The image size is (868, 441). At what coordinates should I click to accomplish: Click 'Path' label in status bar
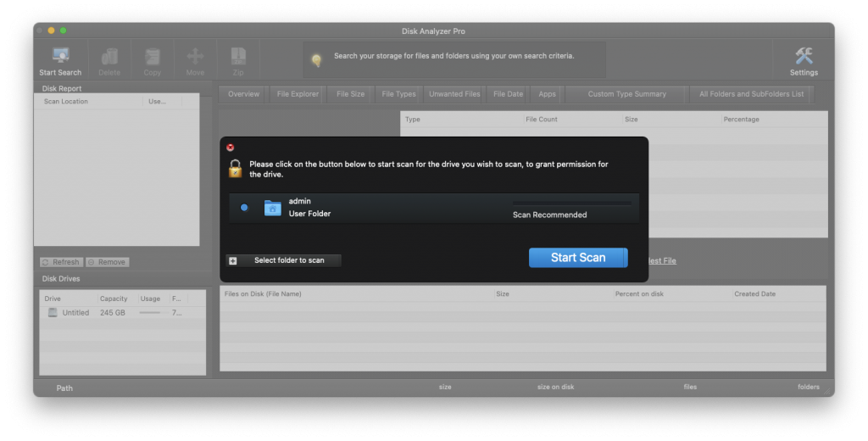tap(64, 388)
